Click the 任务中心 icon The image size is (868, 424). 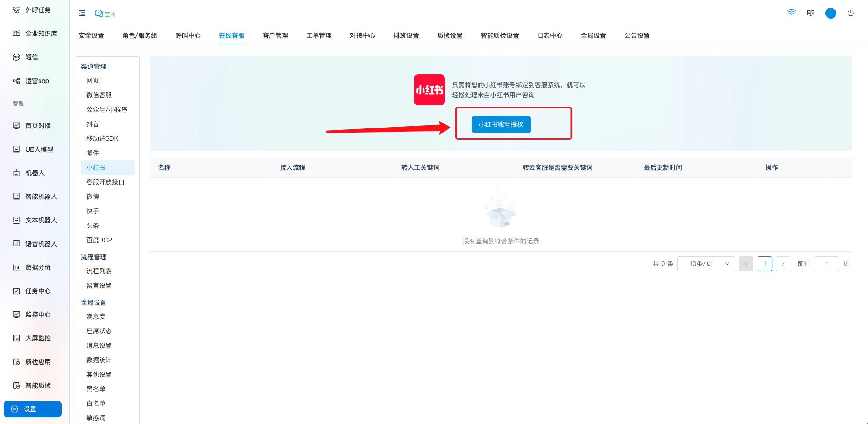(16, 291)
